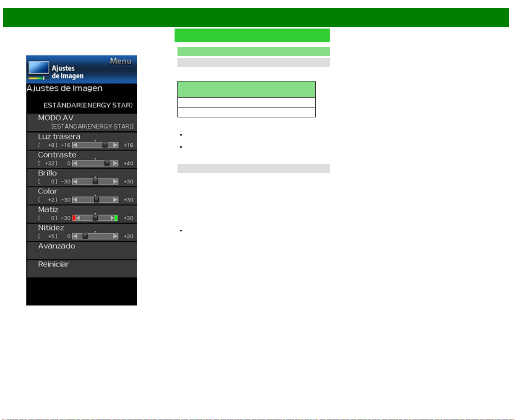Image resolution: width=515 pixels, height=420 pixels.
Task: Decrease Luz trasera with its left arrow
Action: pyautogui.click(x=75, y=145)
